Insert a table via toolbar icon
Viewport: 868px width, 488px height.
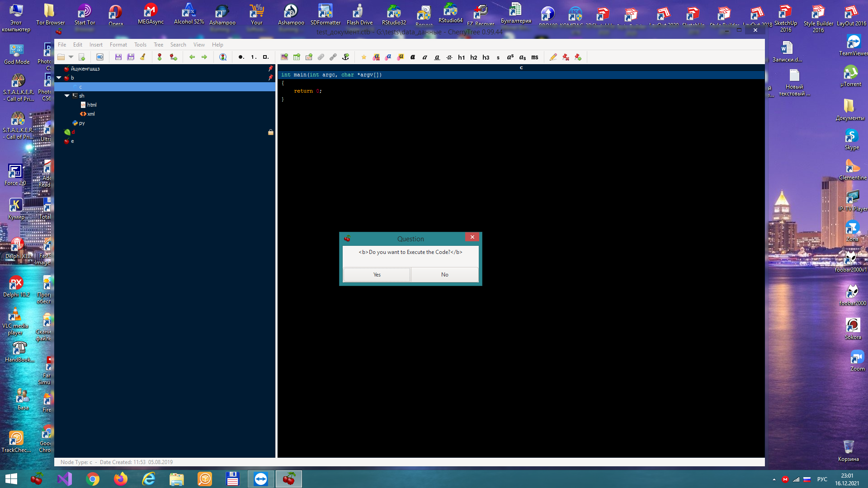[297, 57]
